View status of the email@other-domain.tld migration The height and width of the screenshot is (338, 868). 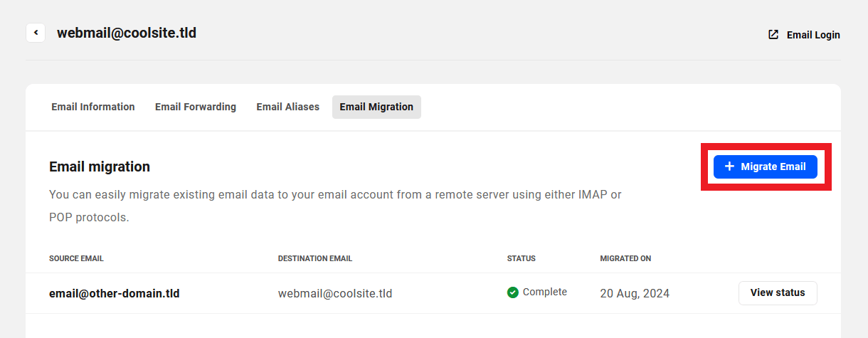pyautogui.click(x=778, y=292)
